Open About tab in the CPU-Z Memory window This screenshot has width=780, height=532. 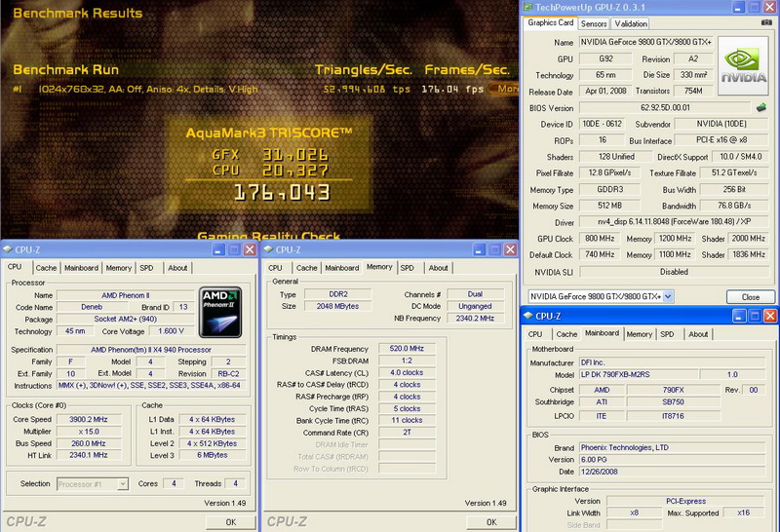pos(438,268)
